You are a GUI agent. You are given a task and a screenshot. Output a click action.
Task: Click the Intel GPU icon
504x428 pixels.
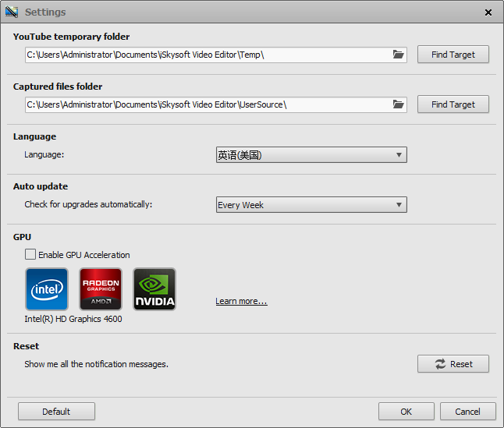(47, 289)
